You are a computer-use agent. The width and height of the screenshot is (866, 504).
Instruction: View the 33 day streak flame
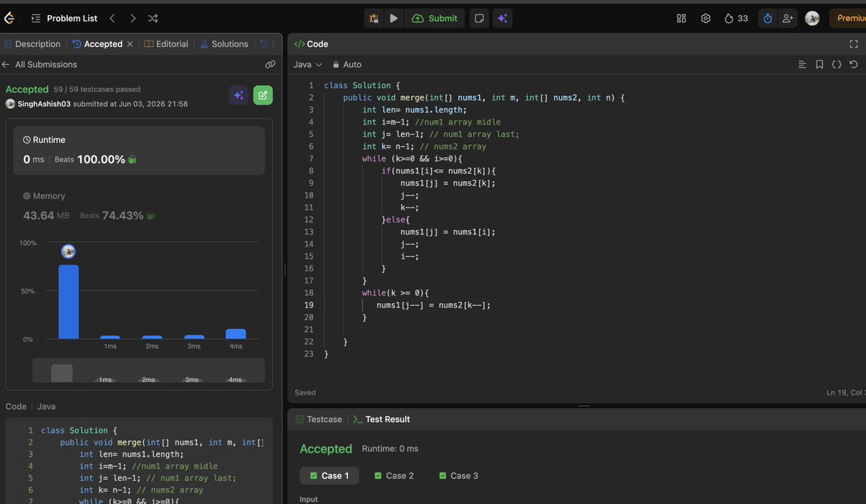(736, 18)
